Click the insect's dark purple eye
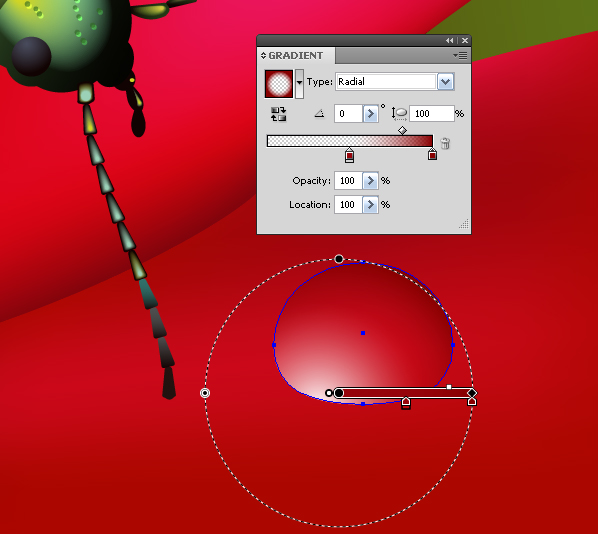Image resolution: width=600 pixels, height=534 pixels. click(31, 56)
